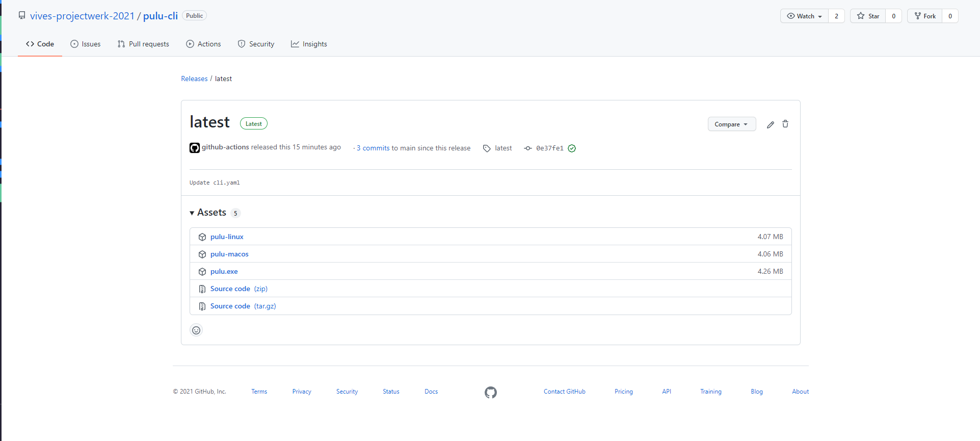Click the Update cli.yaml description text

[x=215, y=183]
